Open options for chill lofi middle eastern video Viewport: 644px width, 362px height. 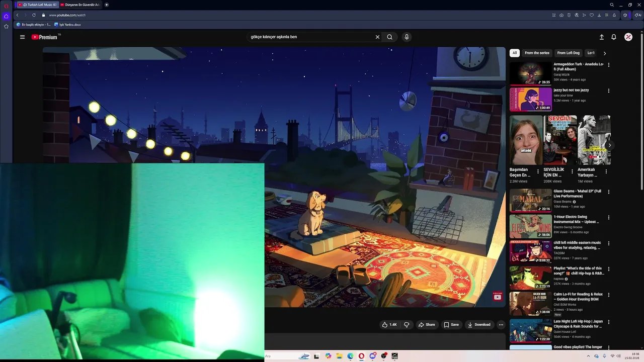[x=609, y=243]
